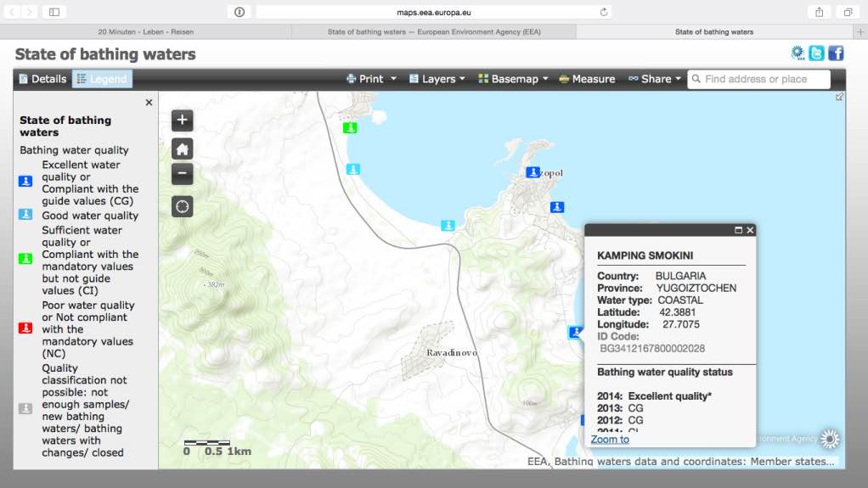
Task: Show all tabs overview button
Action: tap(848, 12)
